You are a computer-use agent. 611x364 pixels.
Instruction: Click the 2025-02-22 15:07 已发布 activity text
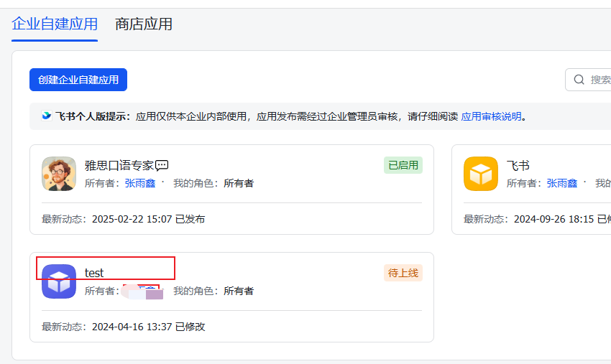148,219
